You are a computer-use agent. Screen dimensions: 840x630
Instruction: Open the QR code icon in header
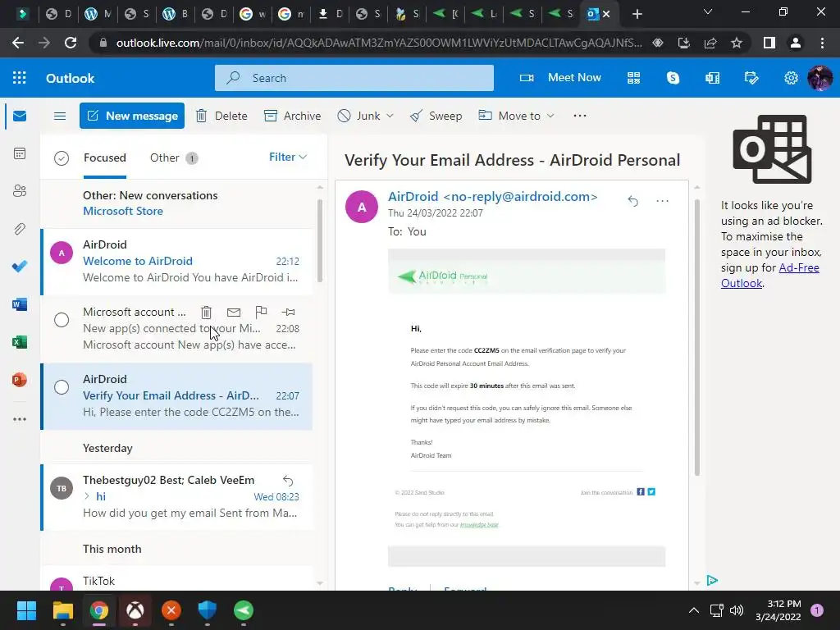(x=634, y=78)
